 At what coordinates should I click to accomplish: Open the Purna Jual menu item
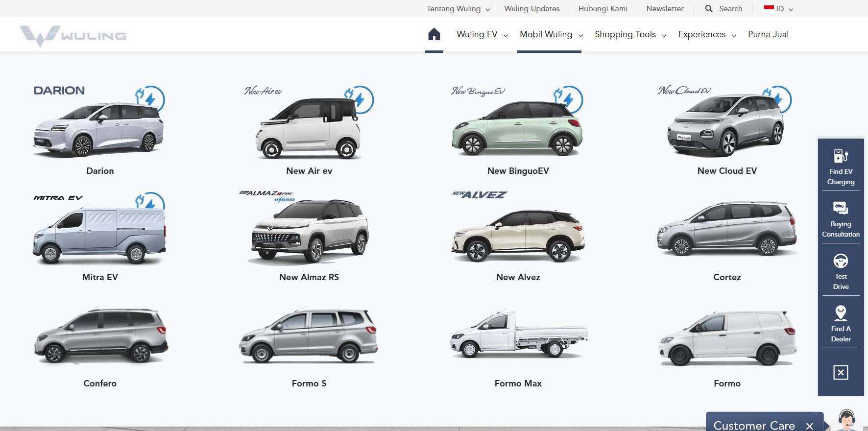(x=768, y=34)
